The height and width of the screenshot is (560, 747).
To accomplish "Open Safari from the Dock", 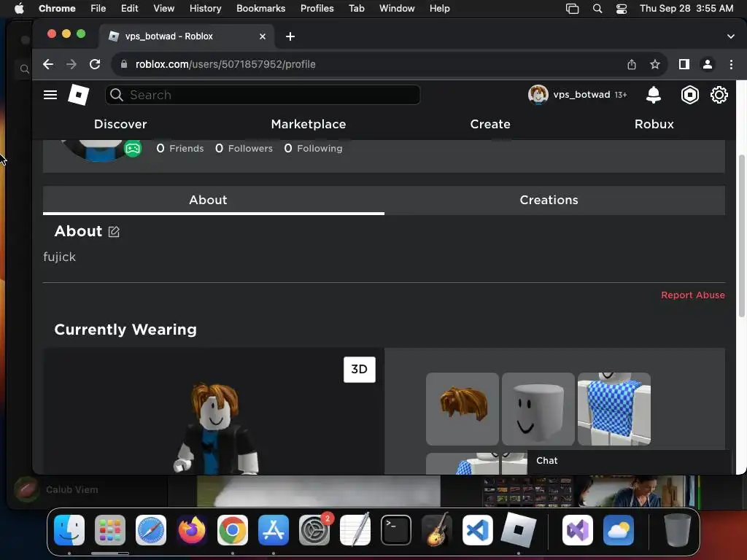I will click(x=151, y=529).
